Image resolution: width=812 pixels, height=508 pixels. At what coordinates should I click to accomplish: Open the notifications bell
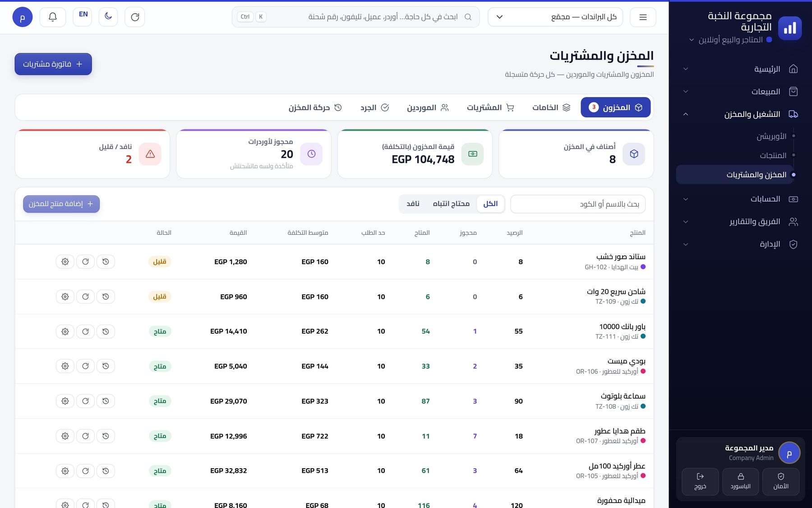pyautogui.click(x=53, y=17)
